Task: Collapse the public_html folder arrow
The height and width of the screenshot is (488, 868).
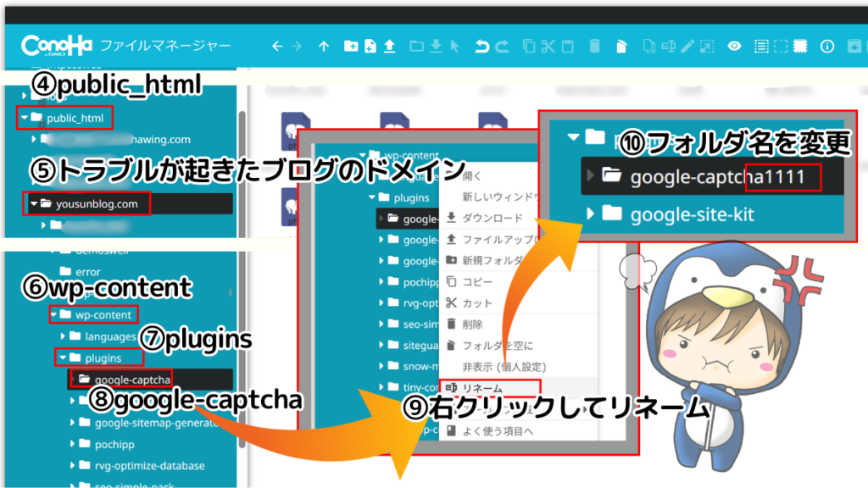Action: 24,117
